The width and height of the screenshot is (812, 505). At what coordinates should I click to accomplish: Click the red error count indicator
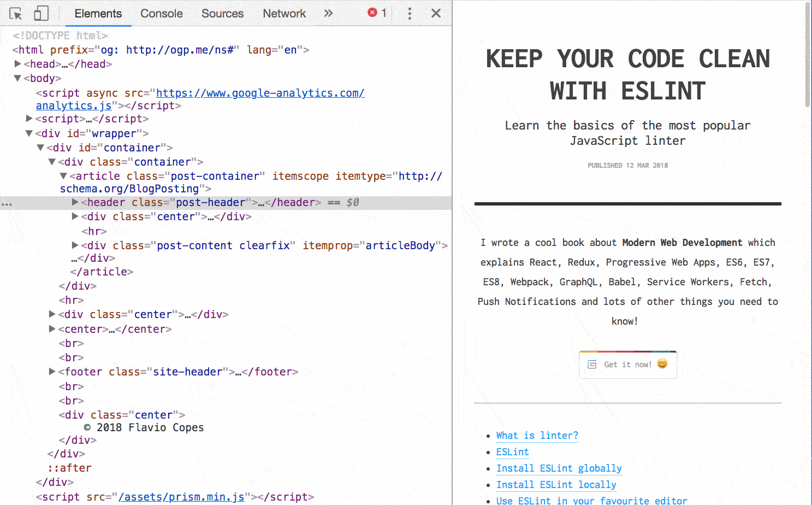coord(377,13)
